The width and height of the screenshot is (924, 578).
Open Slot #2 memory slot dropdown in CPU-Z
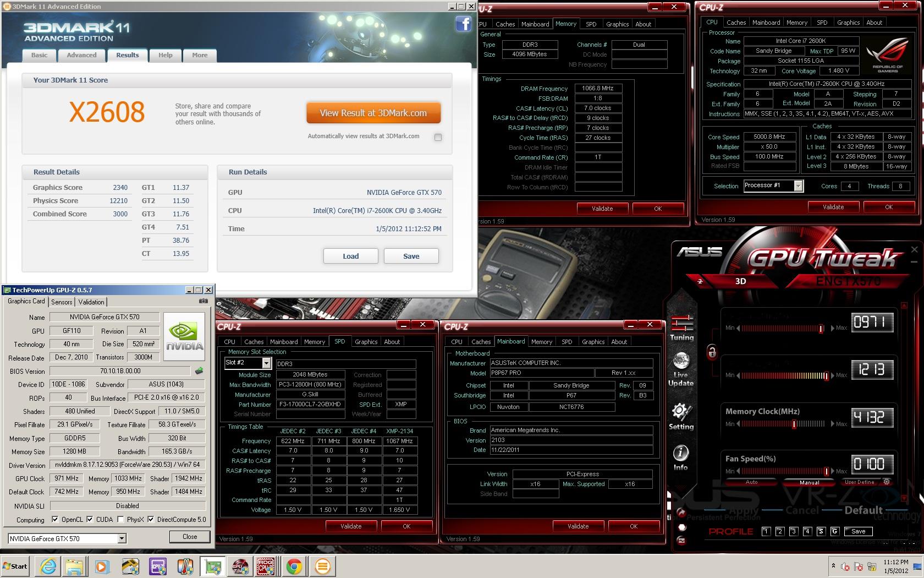point(267,363)
